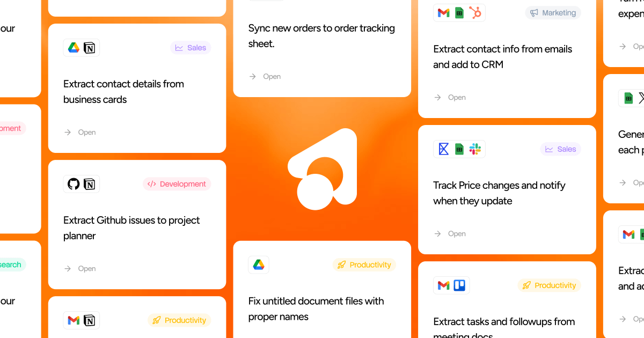The width and height of the screenshot is (644, 338).
Task: Open the Extract contact info CRM template
Action: click(x=450, y=97)
